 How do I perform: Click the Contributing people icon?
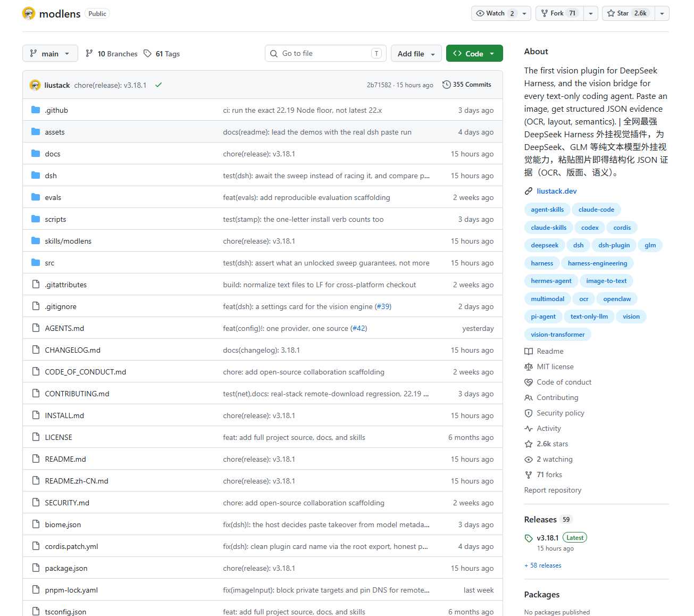pyautogui.click(x=529, y=397)
